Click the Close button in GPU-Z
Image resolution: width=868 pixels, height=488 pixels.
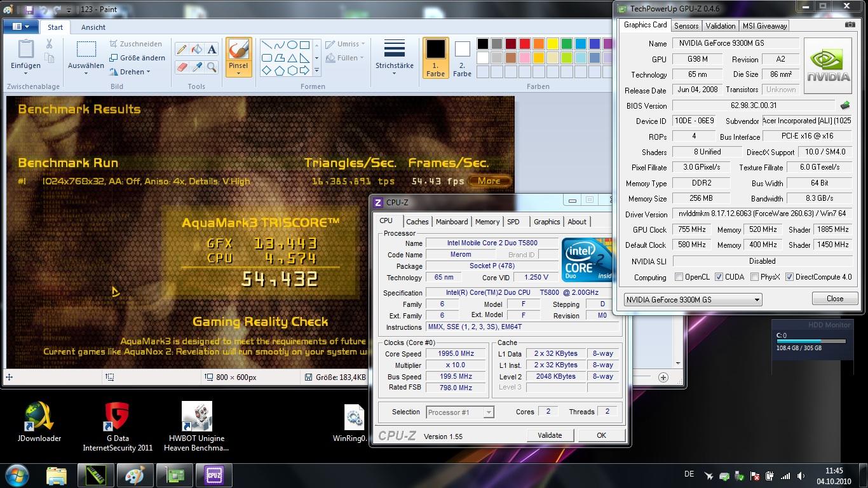pyautogui.click(x=835, y=299)
